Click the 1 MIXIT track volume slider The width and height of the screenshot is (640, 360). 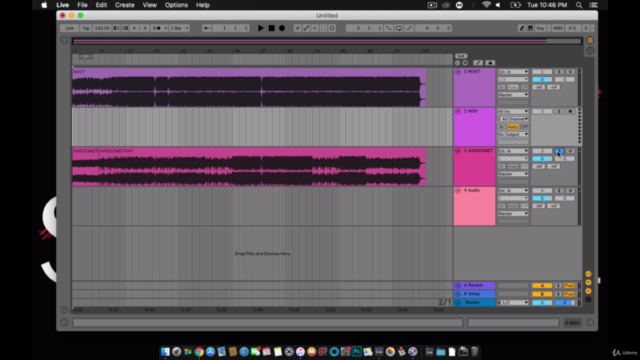click(x=542, y=80)
